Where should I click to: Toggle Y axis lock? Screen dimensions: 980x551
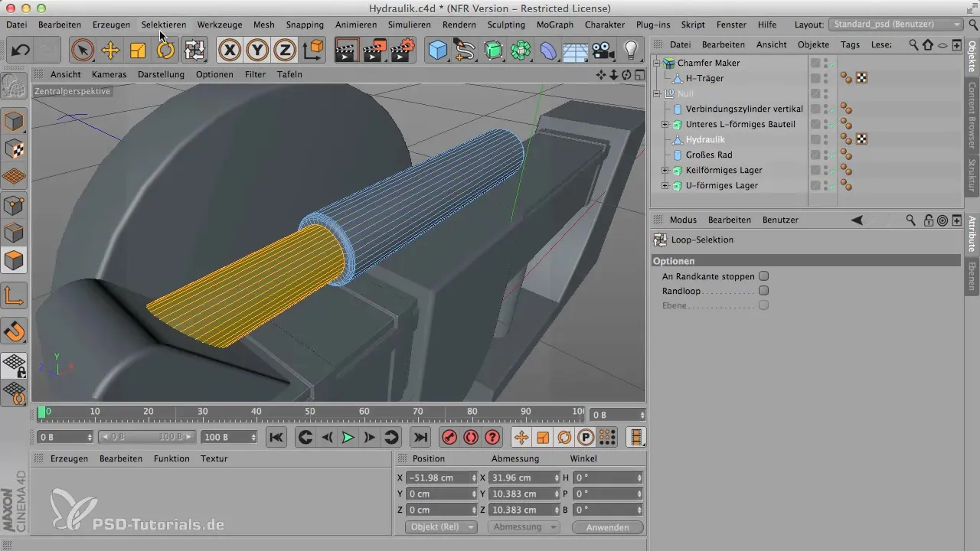point(257,51)
